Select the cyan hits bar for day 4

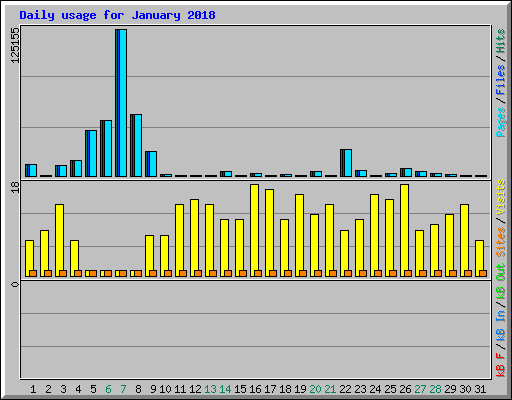coord(76,168)
